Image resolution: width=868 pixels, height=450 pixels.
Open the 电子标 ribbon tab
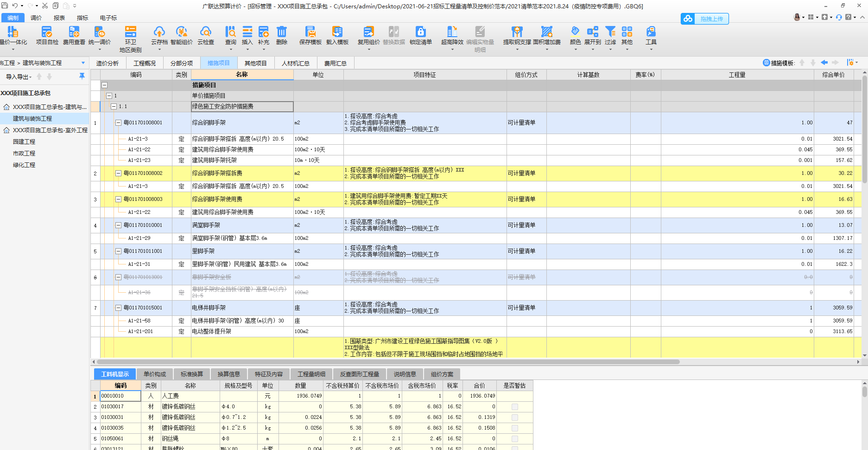tap(108, 18)
